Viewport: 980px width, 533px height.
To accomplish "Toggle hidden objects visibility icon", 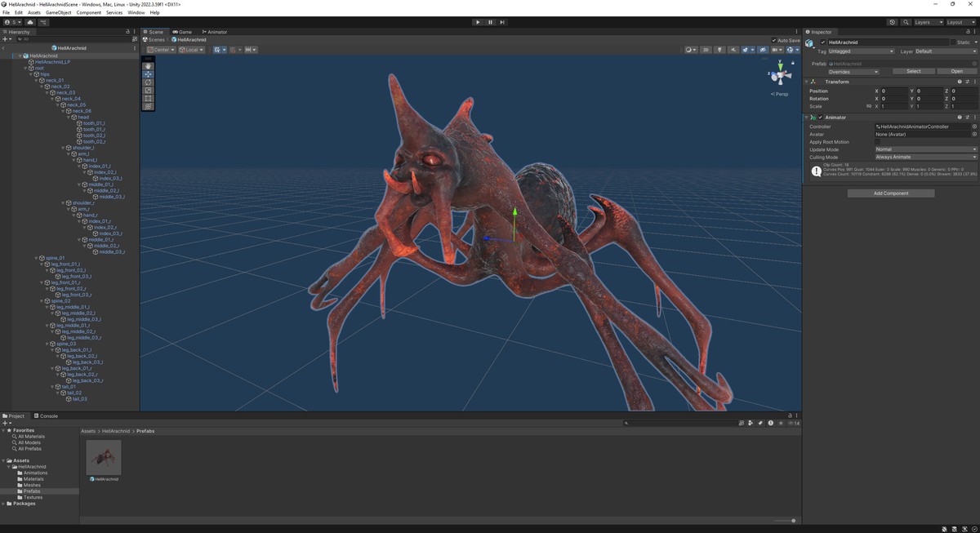I will pos(763,50).
